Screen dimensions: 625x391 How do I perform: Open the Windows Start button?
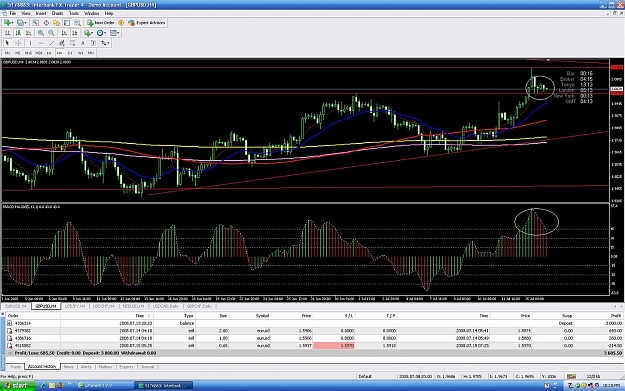pos(18,385)
